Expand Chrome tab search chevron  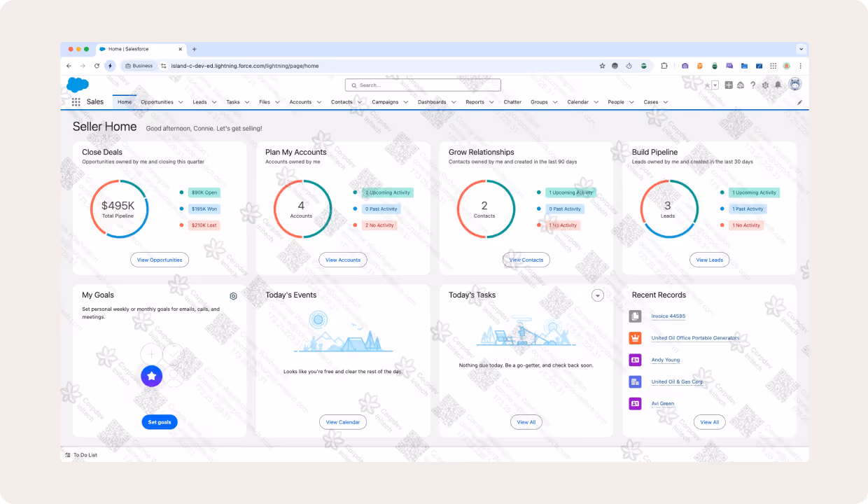pos(801,49)
